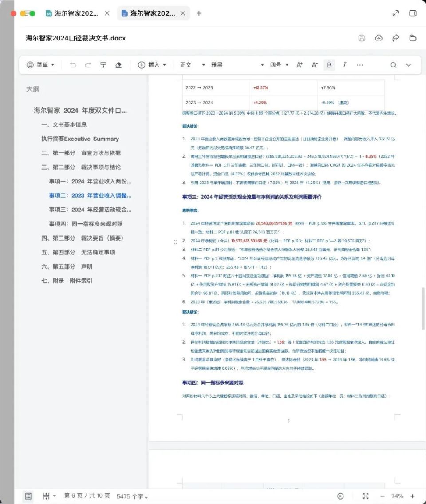Viewport: 426px width, 504px height.
Task: Go to outline 三、第二部分 裁决事项与结论
Action: pos(81,167)
